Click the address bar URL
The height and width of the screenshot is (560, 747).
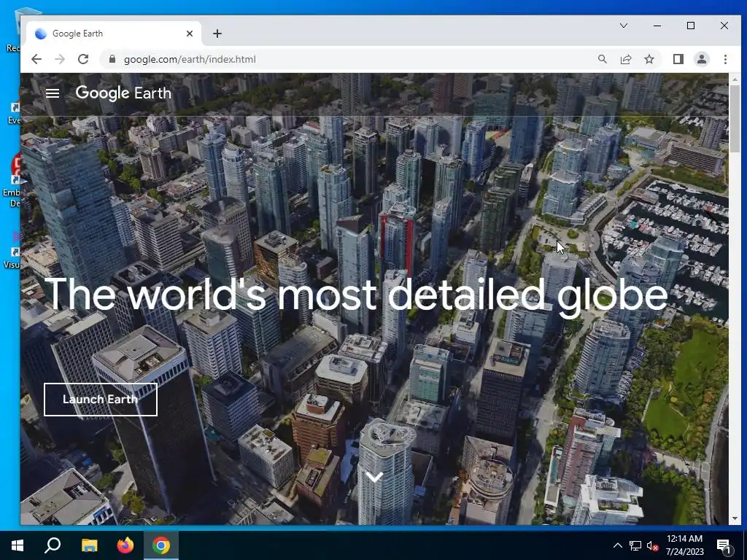(x=190, y=59)
